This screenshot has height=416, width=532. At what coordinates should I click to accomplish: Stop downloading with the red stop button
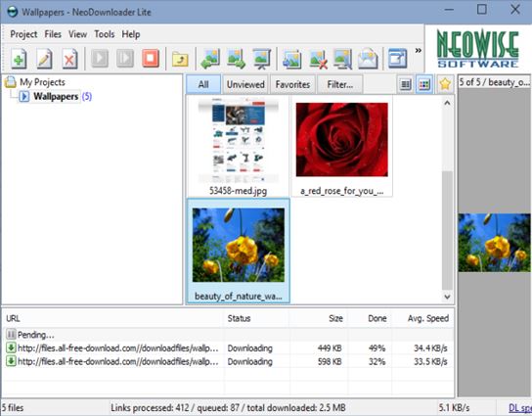pyautogui.click(x=151, y=58)
